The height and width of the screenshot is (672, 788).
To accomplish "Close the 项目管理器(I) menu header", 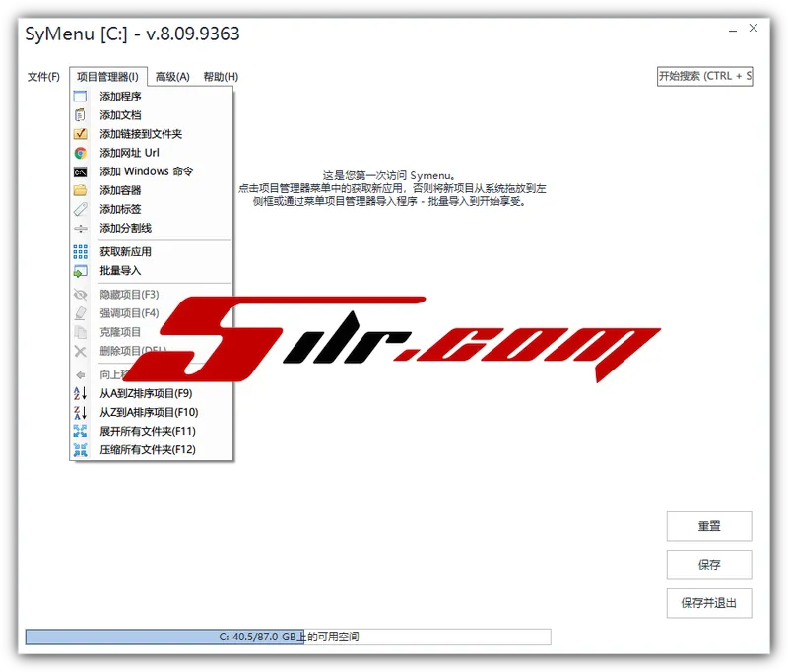I will click(x=108, y=77).
